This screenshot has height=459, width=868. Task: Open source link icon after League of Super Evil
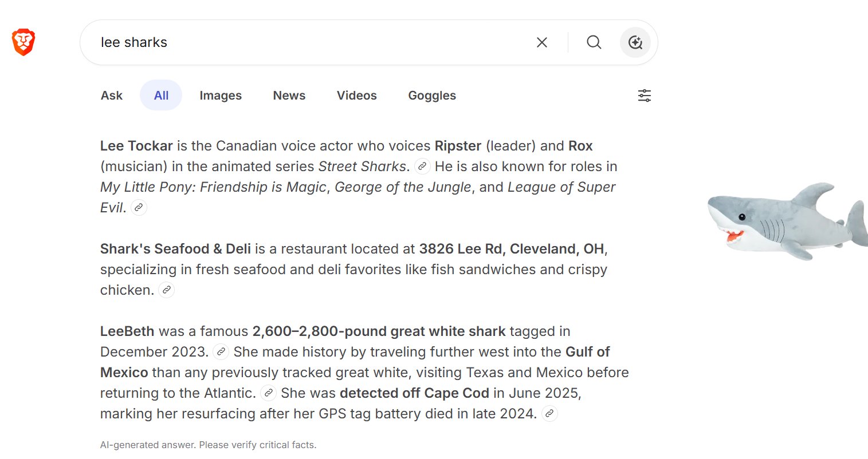(x=139, y=208)
